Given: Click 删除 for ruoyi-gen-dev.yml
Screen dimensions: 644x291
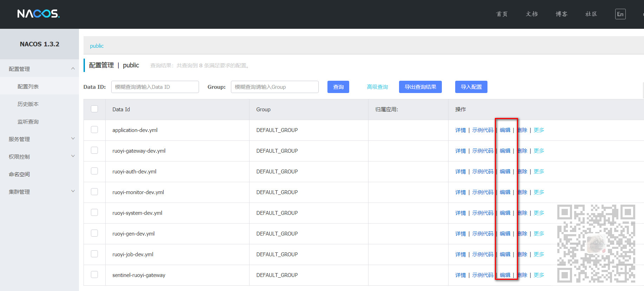Looking at the screenshot, I should pyautogui.click(x=522, y=234).
